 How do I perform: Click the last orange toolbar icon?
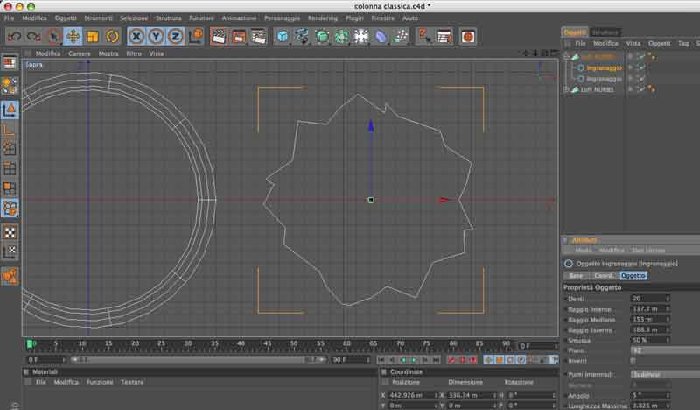coord(467,37)
